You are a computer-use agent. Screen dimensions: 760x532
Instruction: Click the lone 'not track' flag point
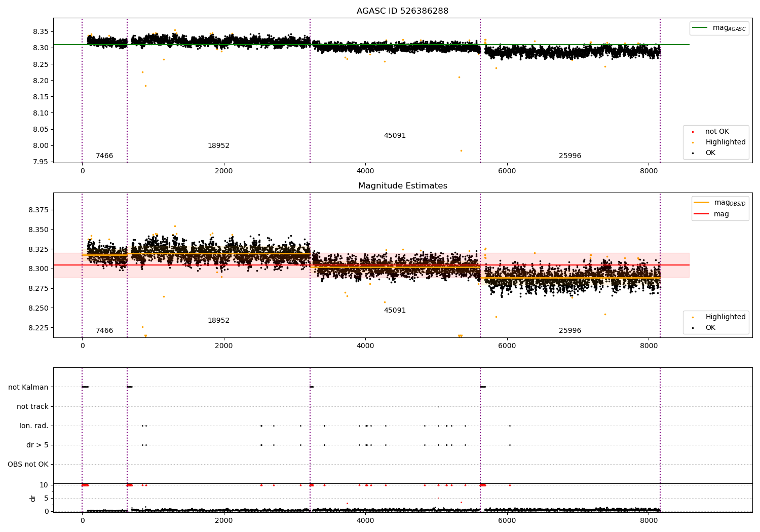(438, 406)
